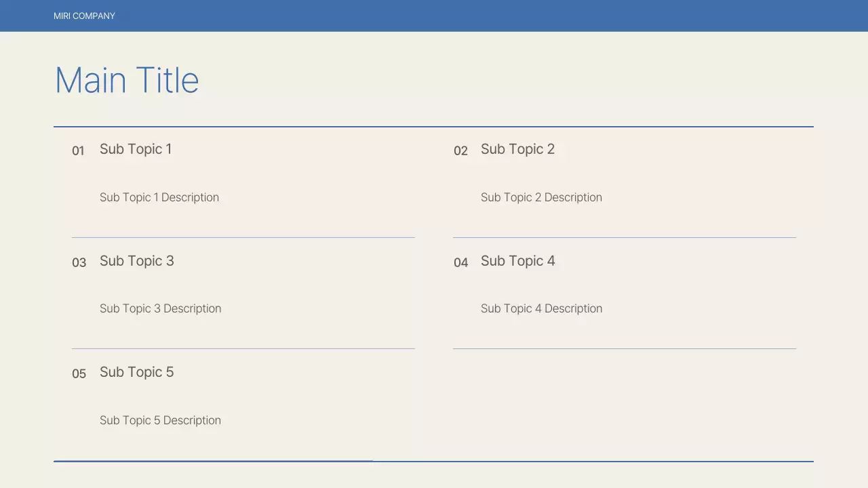Click the number 03 label
Screen dimensions: 868x488
point(79,262)
